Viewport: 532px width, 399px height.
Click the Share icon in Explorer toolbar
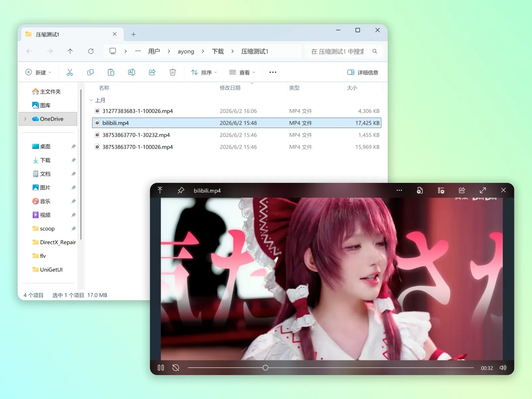(x=152, y=72)
